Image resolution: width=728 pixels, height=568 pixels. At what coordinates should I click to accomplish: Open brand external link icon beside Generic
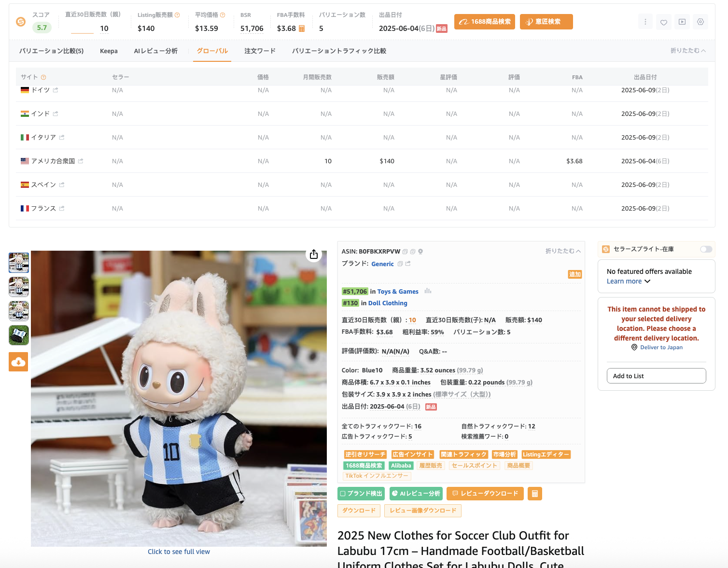click(408, 264)
